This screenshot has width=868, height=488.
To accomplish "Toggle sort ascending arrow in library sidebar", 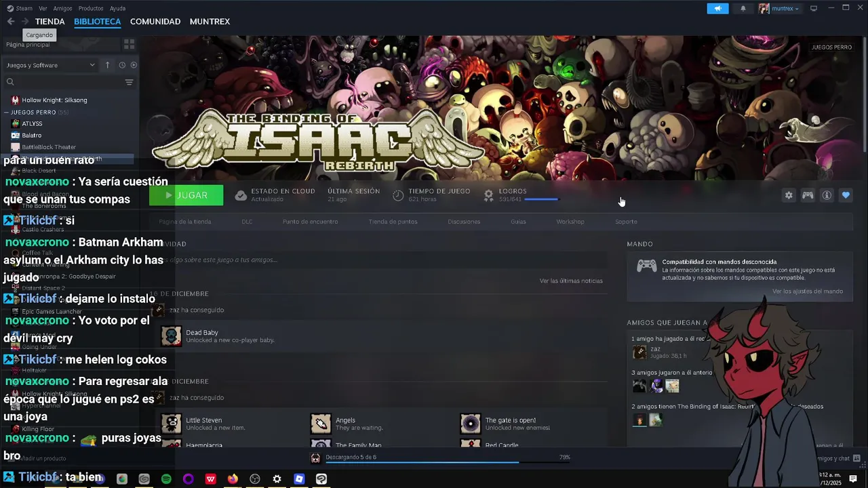I will (x=107, y=65).
